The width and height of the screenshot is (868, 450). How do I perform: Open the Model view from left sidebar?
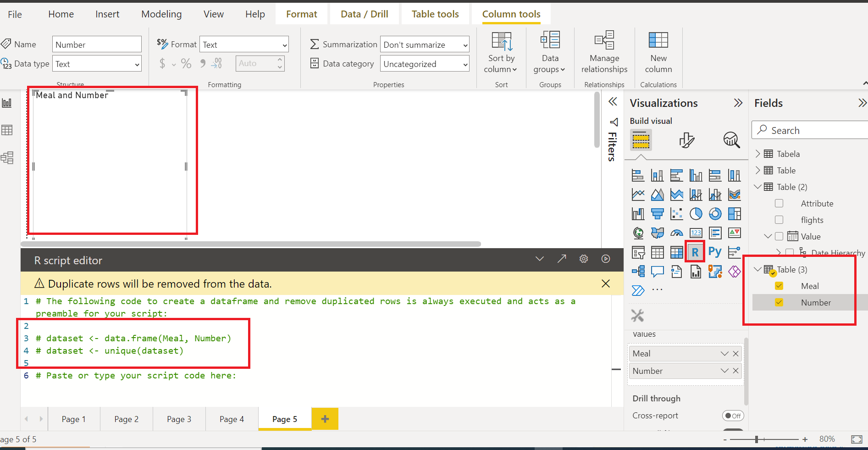click(x=7, y=158)
